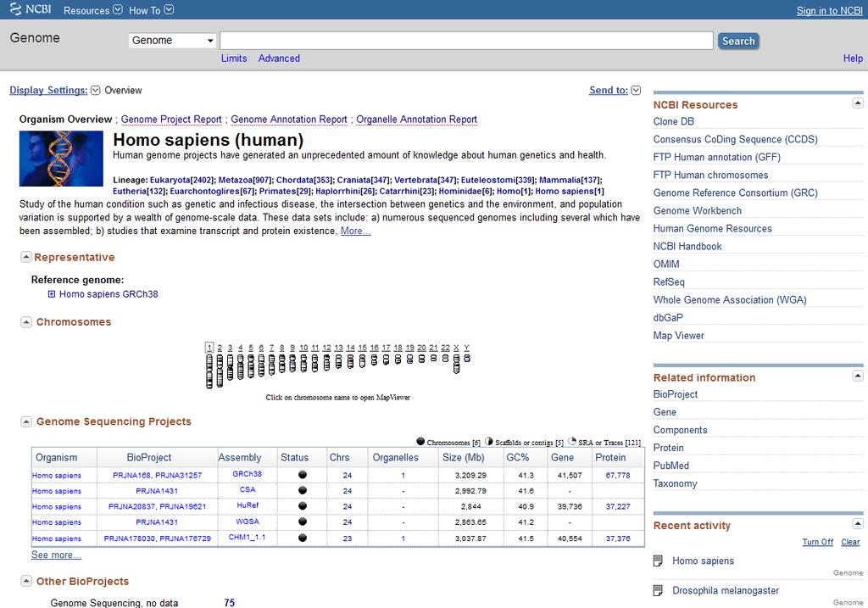Image resolution: width=868 pixels, height=608 pixels.
Task: Click into the search text field
Action: [466, 41]
